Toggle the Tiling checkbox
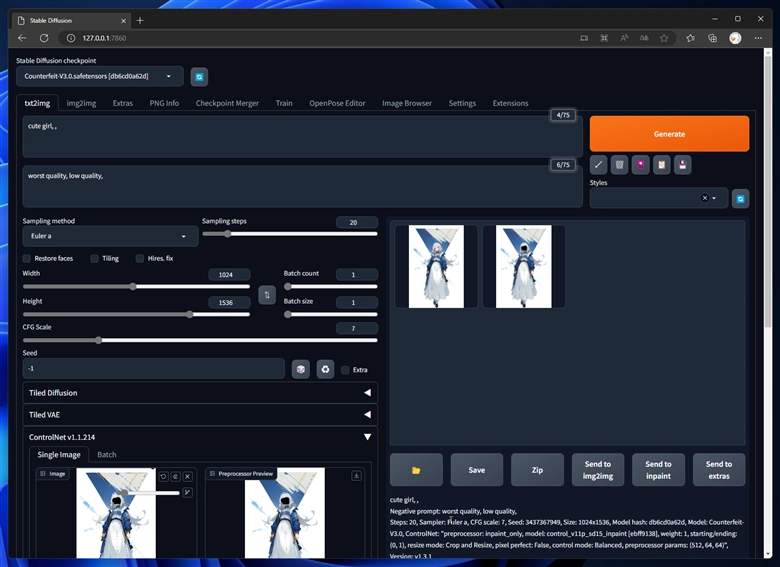This screenshot has height=567, width=780. [x=95, y=258]
